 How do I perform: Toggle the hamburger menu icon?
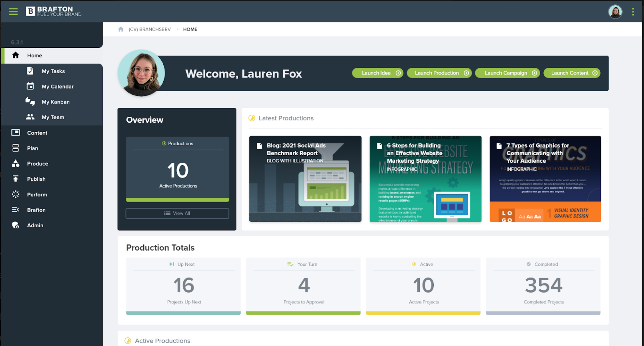pyautogui.click(x=13, y=12)
